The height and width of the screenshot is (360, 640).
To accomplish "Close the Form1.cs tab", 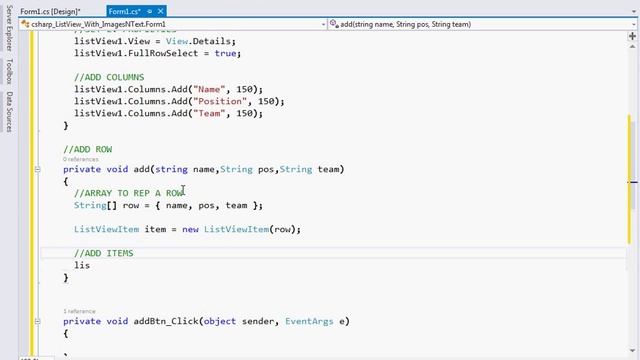I will pos(160,11).
